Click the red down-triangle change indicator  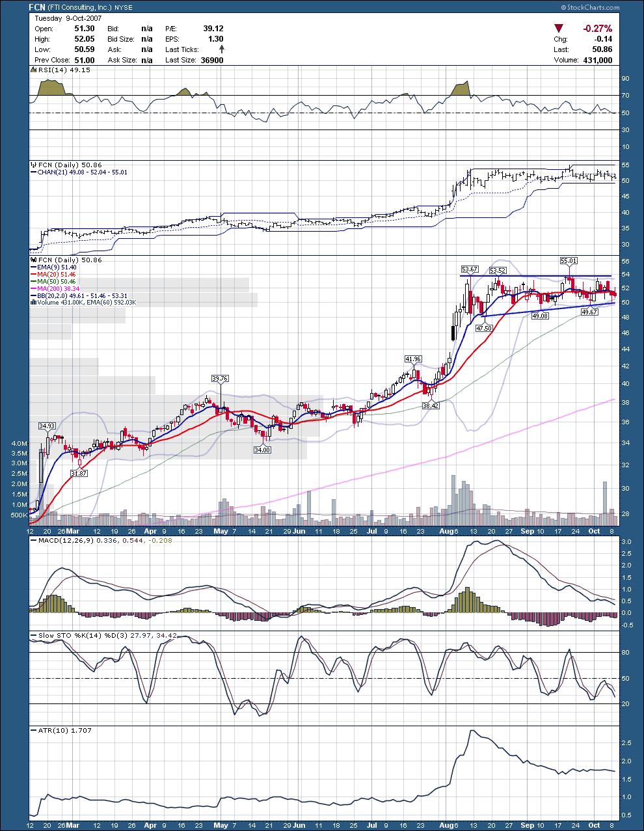click(559, 29)
